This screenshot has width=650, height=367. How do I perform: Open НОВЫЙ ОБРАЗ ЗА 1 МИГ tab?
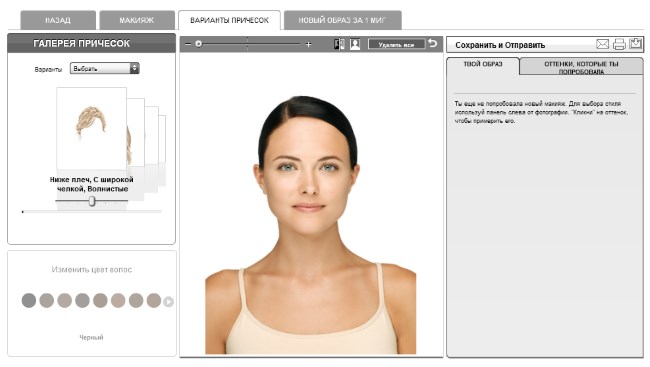pos(342,20)
